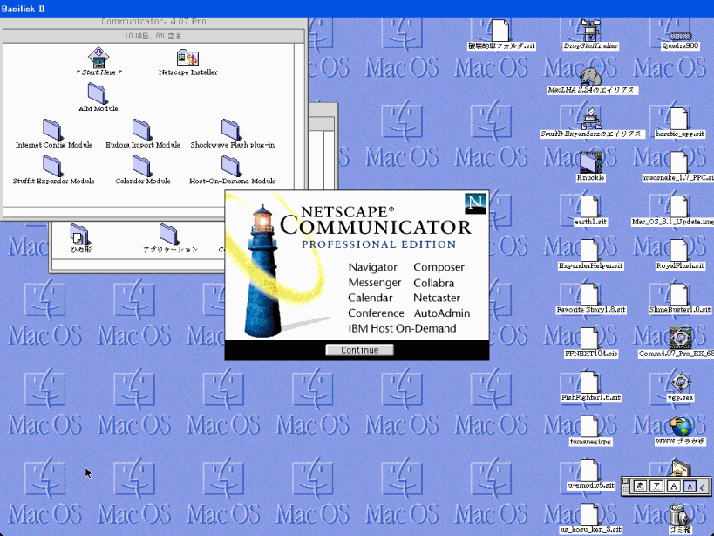Open the AIM Module folder
Screen dimensions: 714x536
[97, 93]
